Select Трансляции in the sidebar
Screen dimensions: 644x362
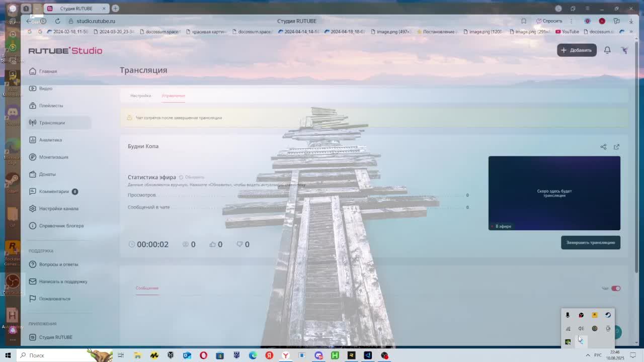59,123
